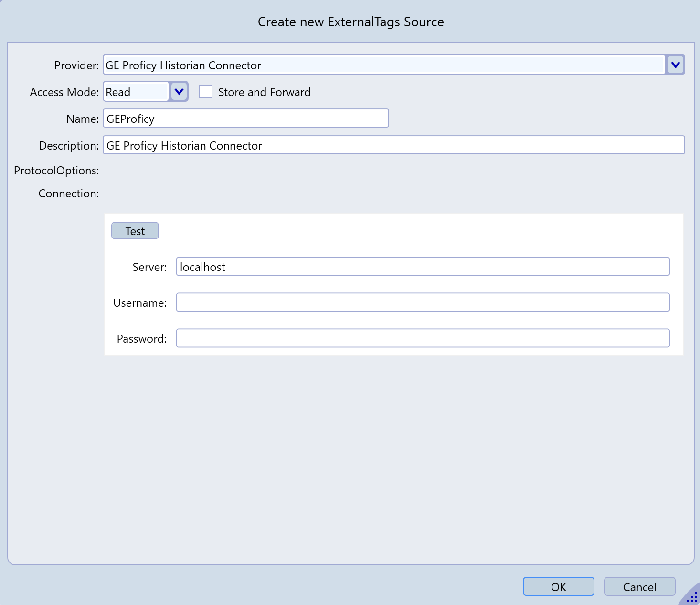Click the 'Create new ExternalTags Source' title
This screenshot has width=700, height=605.
(x=350, y=22)
